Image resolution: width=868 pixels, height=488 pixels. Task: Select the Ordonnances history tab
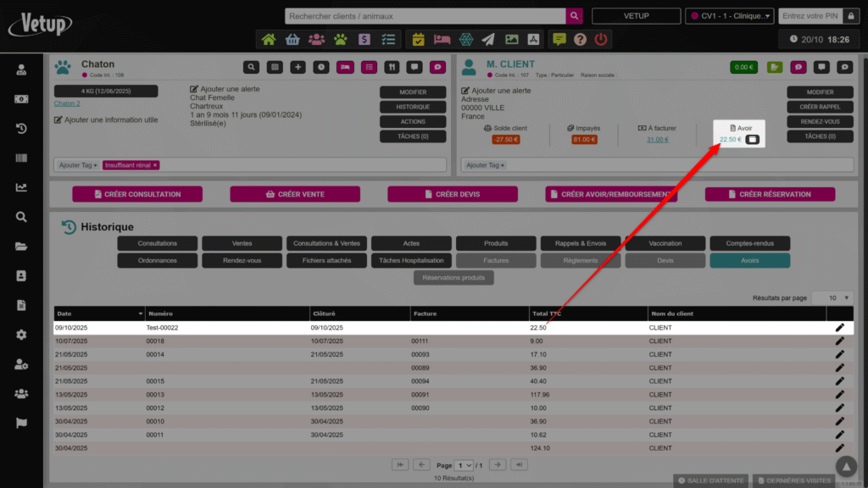(x=158, y=260)
